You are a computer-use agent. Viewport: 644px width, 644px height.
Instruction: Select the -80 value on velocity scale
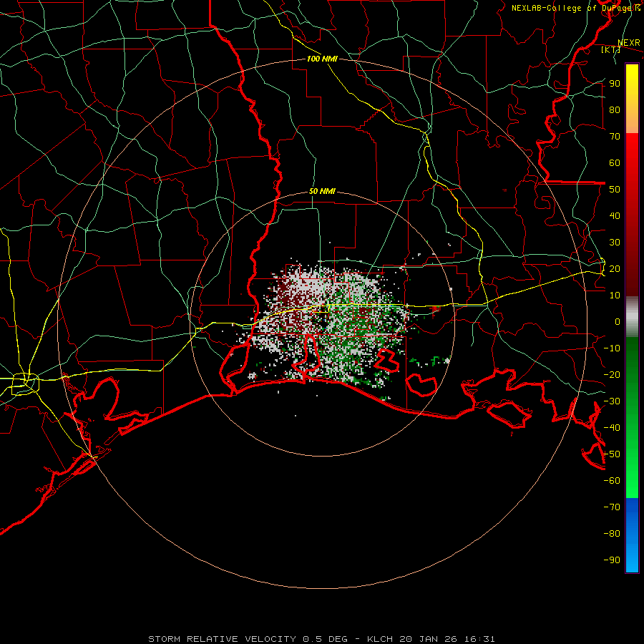[612, 534]
